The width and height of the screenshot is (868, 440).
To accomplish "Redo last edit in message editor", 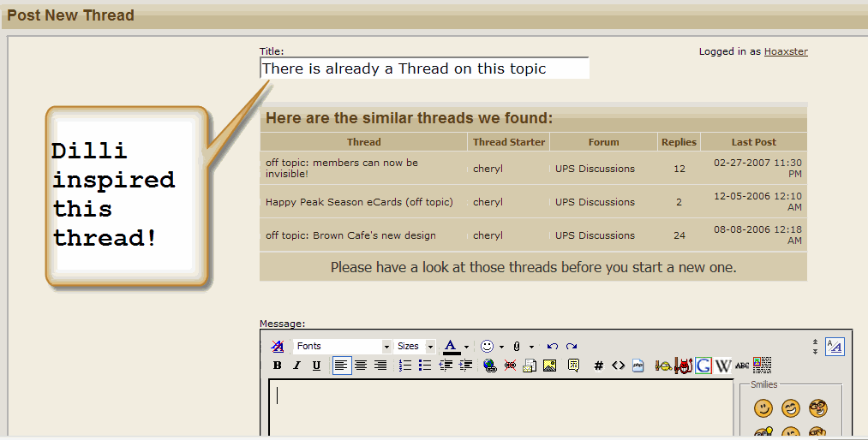I will click(x=572, y=346).
